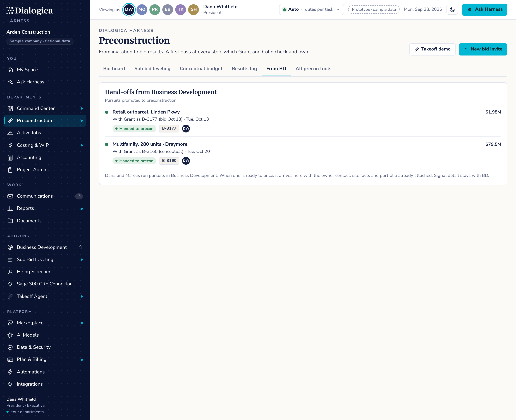This screenshot has width=516, height=420.
Task: Open Multifamily, 280 units · Draymore hand-off
Action: point(303,153)
